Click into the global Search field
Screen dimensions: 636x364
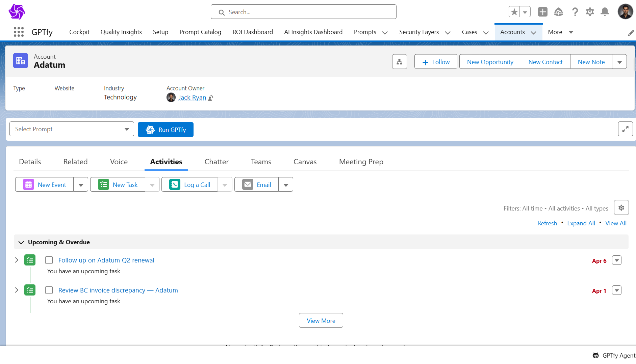pos(304,12)
